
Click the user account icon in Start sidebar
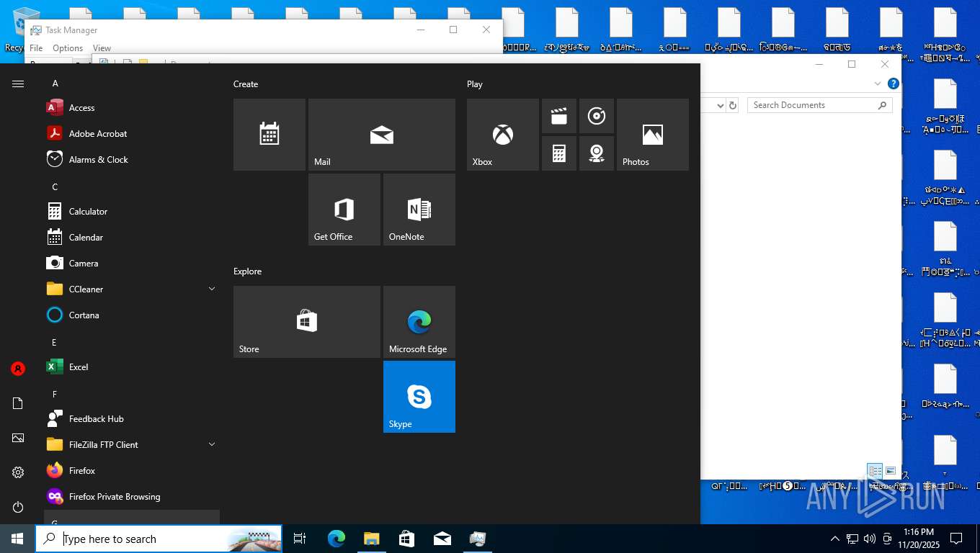18,369
